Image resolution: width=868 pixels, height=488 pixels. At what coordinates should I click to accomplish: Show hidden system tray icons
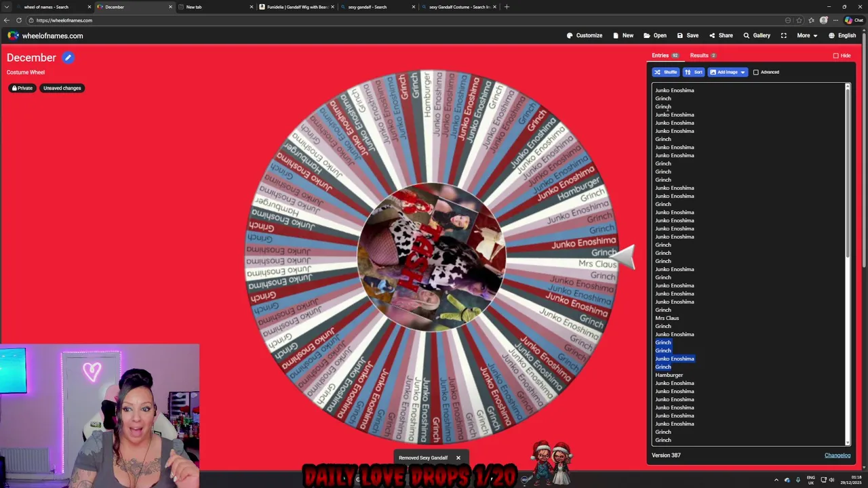pos(776,480)
